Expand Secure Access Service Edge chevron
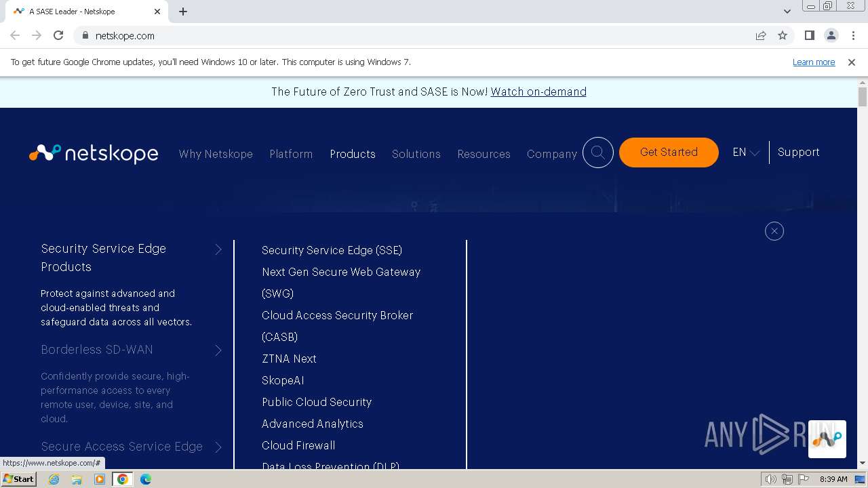This screenshot has height=488, width=868. pos(218,447)
